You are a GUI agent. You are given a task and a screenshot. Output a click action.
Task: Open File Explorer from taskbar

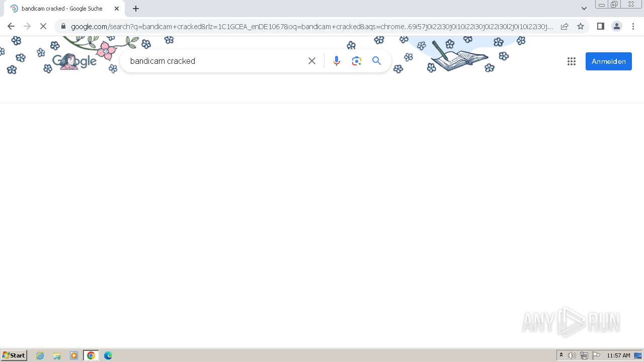click(57, 355)
